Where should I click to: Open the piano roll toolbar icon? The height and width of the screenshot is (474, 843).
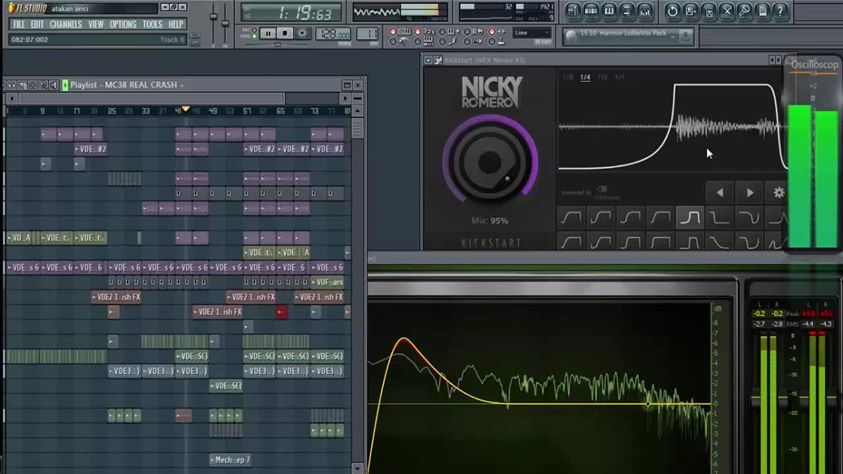(609, 11)
